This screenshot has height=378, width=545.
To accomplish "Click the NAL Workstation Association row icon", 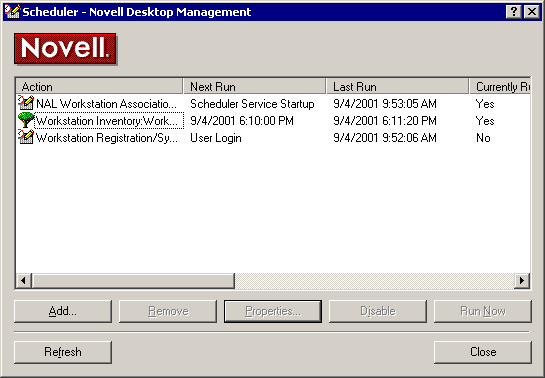I will pyautogui.click(x=26, y=103).
